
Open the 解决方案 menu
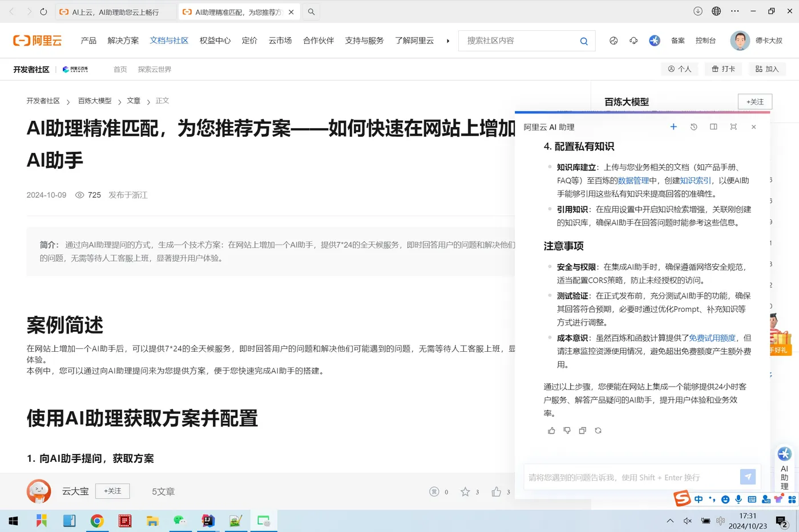[123, 40]
